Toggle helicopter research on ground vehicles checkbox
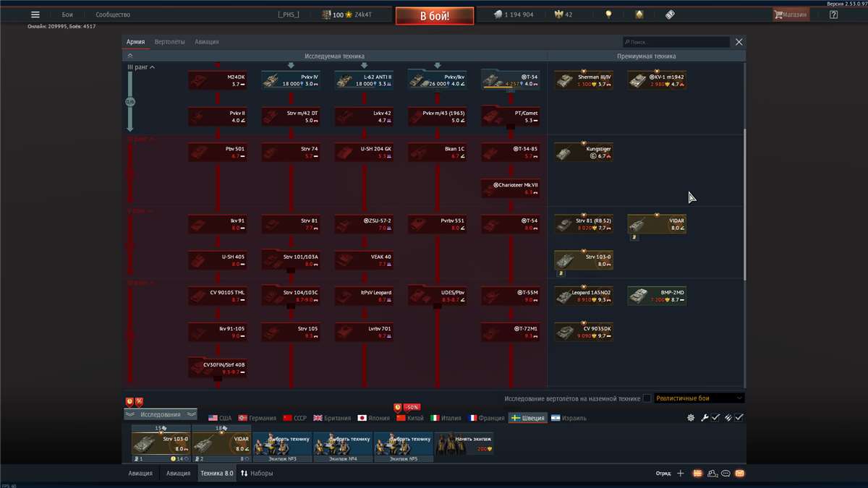 (x=647, y=398)
